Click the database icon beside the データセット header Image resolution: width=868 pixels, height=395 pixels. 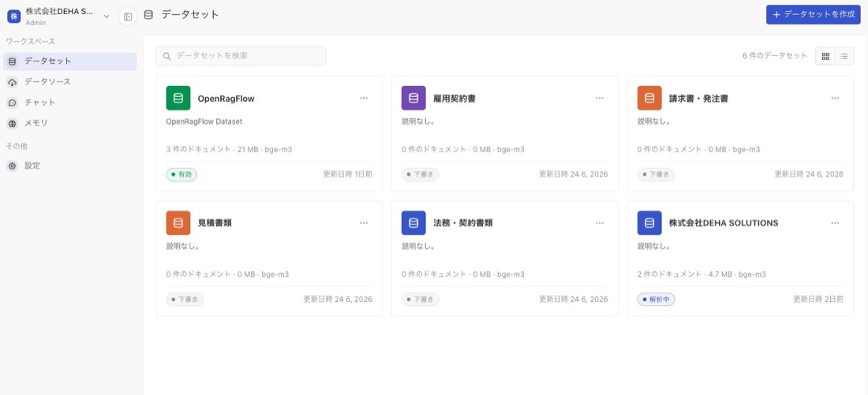[148, 15]
